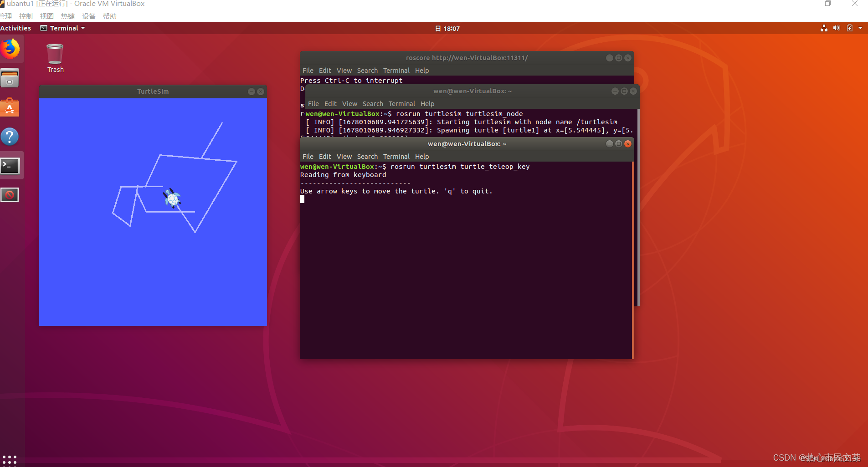Maximize the roscore terminal window
Image resolution: width=868 pixels, height=467 pixels.
[619, 58]
